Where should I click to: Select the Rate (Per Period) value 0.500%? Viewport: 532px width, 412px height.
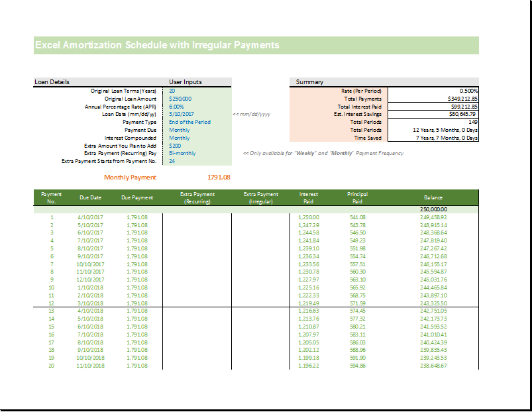[x=433, y=91]
